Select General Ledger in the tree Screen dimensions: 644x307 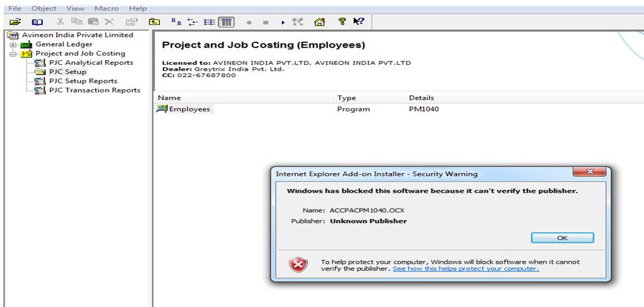(64, 44)
